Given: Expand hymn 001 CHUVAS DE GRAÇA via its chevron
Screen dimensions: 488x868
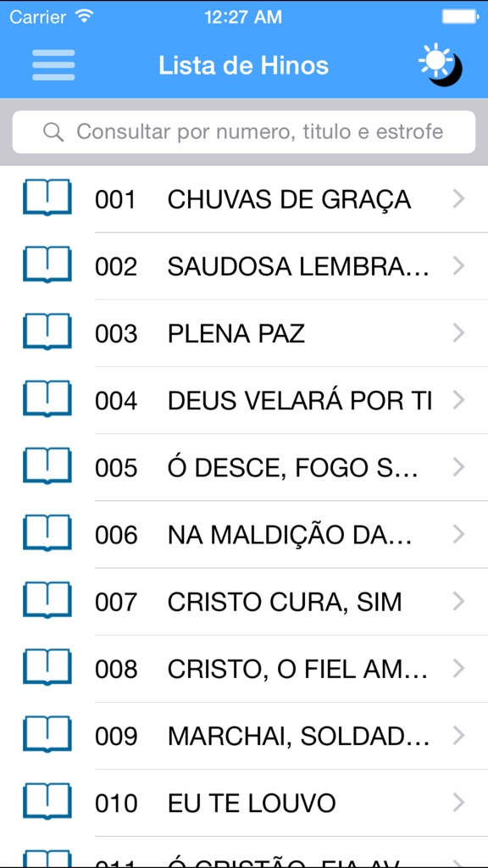Looking at the screenshot, I should click(460, 198).
